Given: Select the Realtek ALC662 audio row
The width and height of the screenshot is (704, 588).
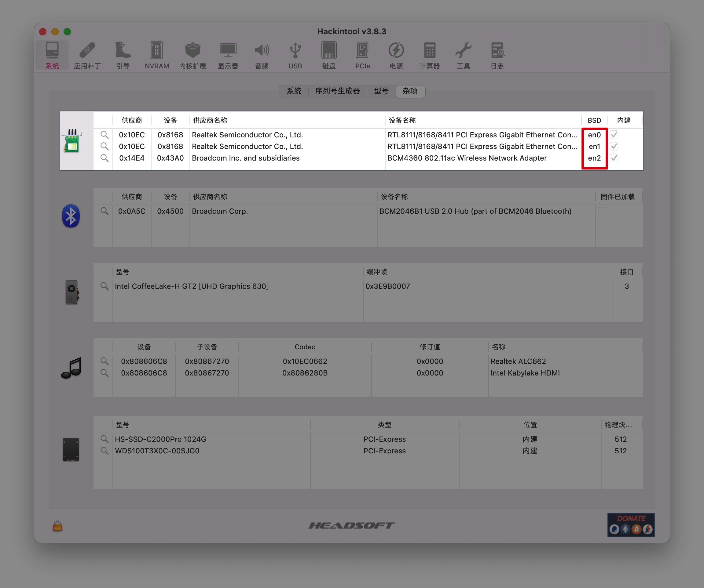Looking at the screenshot, I should point(518,361).
